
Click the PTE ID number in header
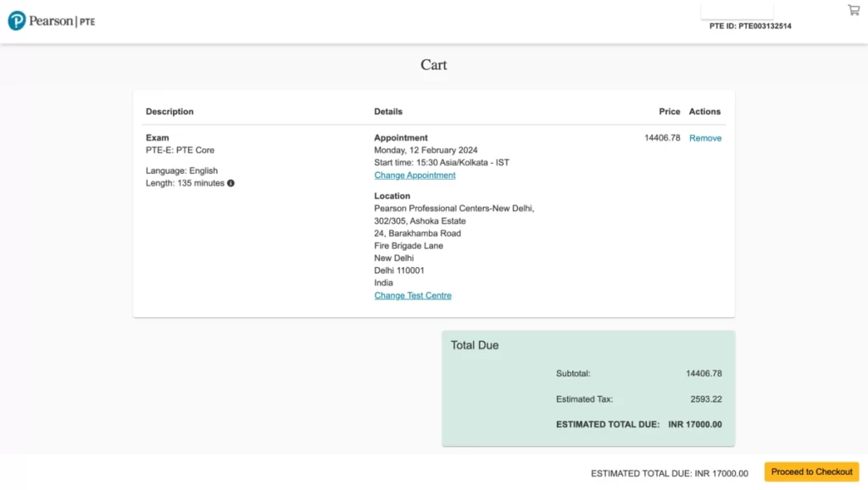click(750, 26)
